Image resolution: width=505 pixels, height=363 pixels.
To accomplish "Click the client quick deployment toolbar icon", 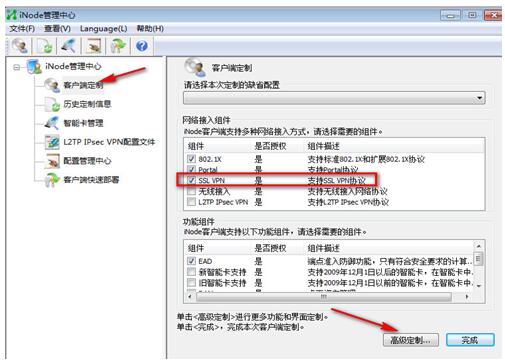I will click(118, 46).
